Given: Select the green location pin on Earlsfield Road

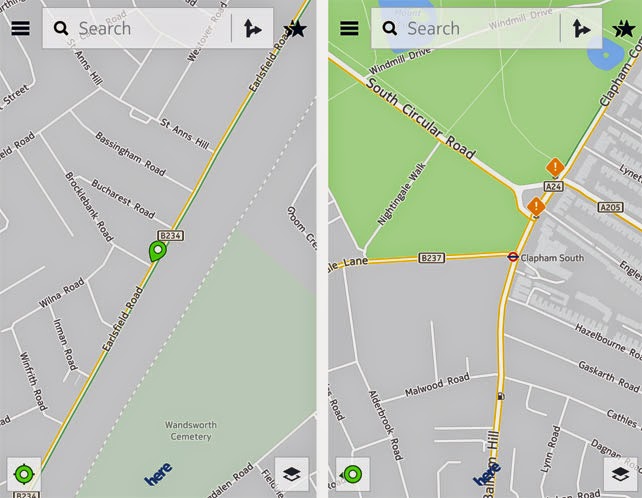Looking at the screenshot, I should click(x=157, y=251).
